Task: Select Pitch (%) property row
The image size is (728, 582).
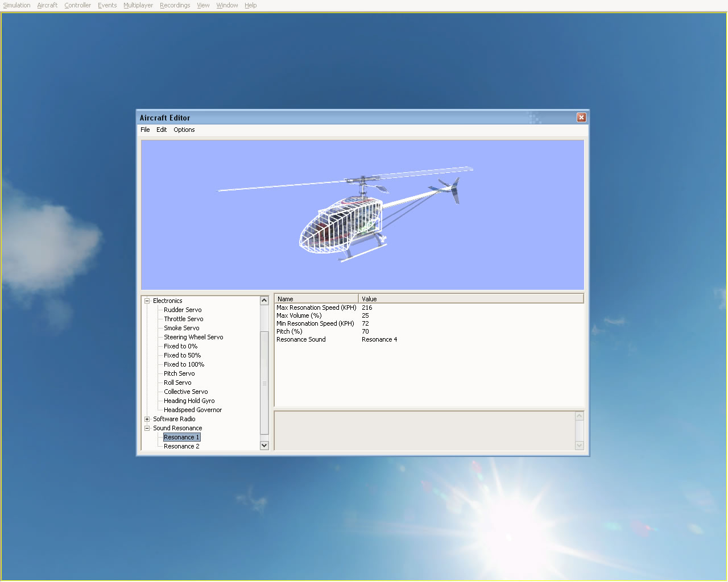Action: click(429, 331)
